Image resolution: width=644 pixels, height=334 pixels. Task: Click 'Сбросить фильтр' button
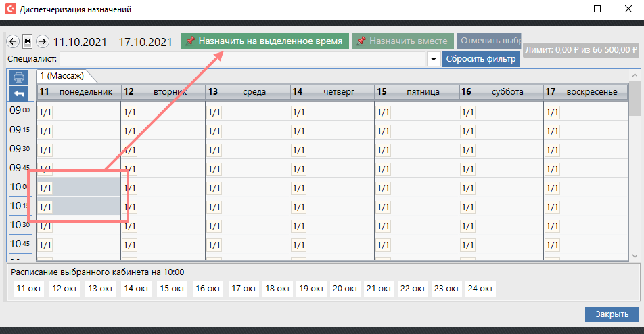click(x=481, y=60)
